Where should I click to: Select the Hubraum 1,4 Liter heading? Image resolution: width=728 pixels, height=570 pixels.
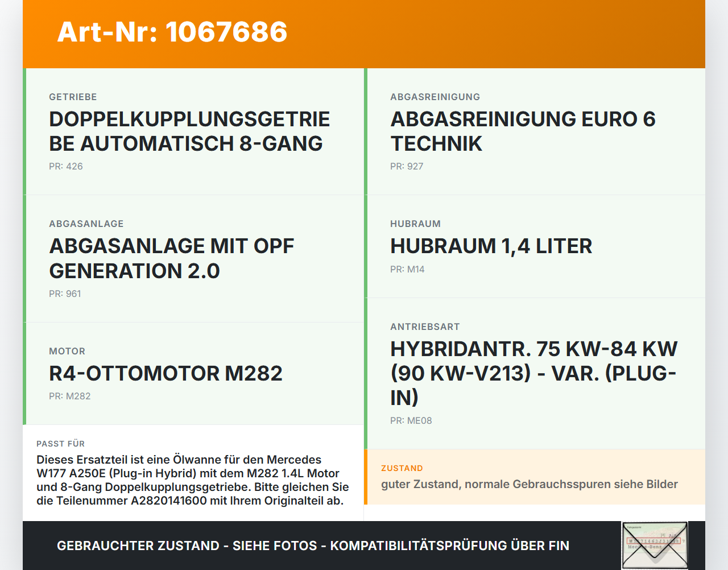[491, 246]
